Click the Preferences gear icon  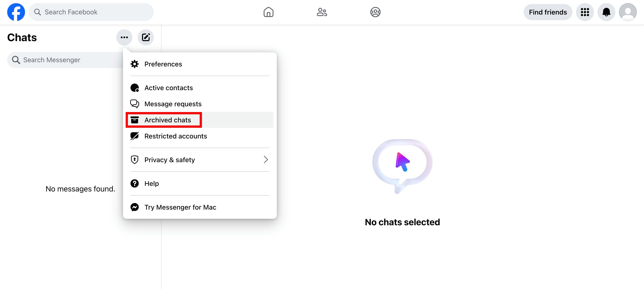point(135,64)
